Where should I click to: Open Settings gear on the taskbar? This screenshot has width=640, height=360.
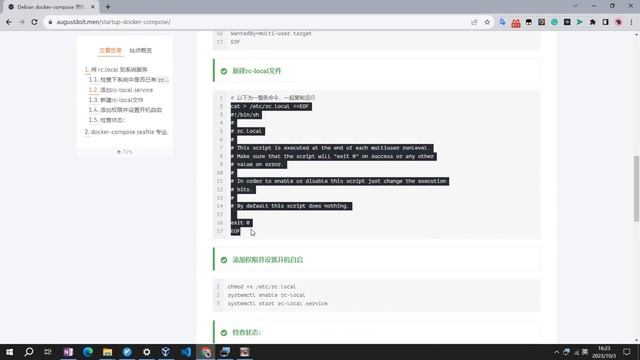[x=146, y=352]
